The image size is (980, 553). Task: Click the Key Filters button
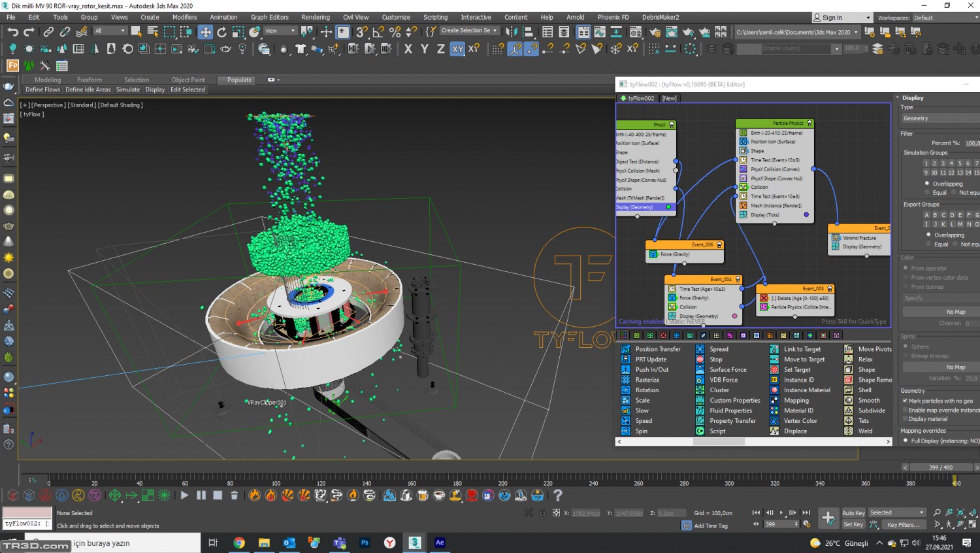click(x=903, y=524)
